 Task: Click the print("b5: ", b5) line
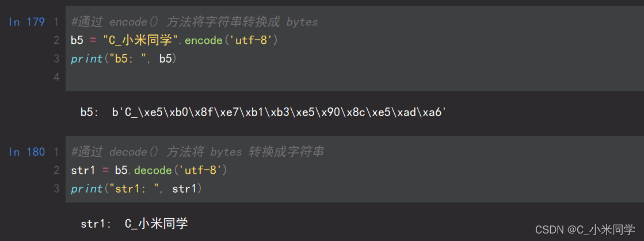124,59
